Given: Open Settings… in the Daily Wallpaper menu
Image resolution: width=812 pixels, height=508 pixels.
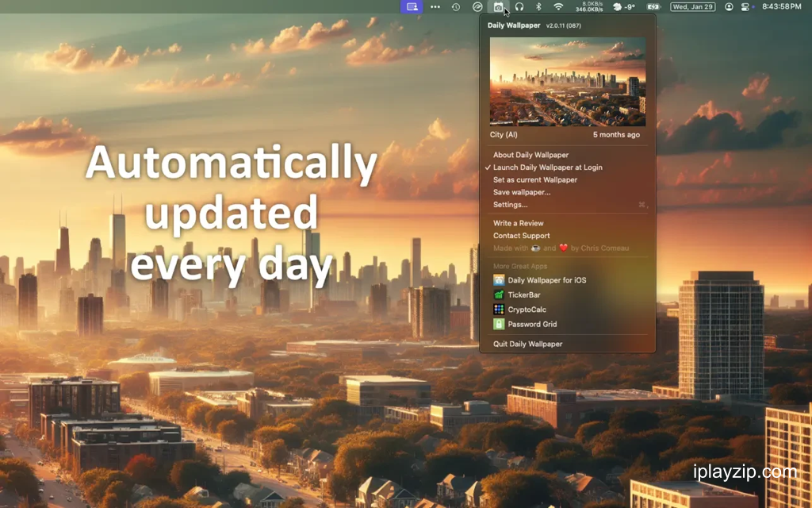Looking at the screenshot, I should coord(568,205).
